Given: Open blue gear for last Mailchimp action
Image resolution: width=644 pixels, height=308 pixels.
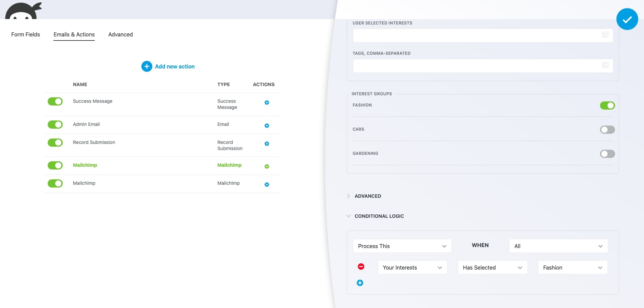Looking at the screenshot, I should (267, 184).
